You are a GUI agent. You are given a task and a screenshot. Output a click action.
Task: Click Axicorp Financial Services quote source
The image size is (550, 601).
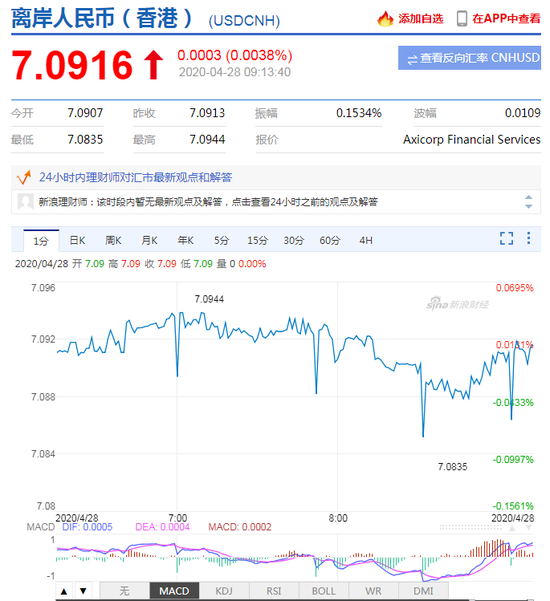pyautogui.click(x=472, y=140)
